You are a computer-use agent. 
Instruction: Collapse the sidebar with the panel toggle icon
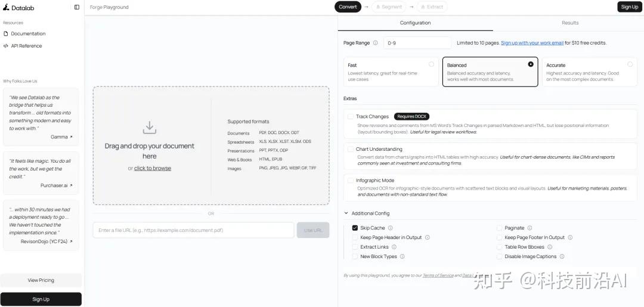point(77,7)
